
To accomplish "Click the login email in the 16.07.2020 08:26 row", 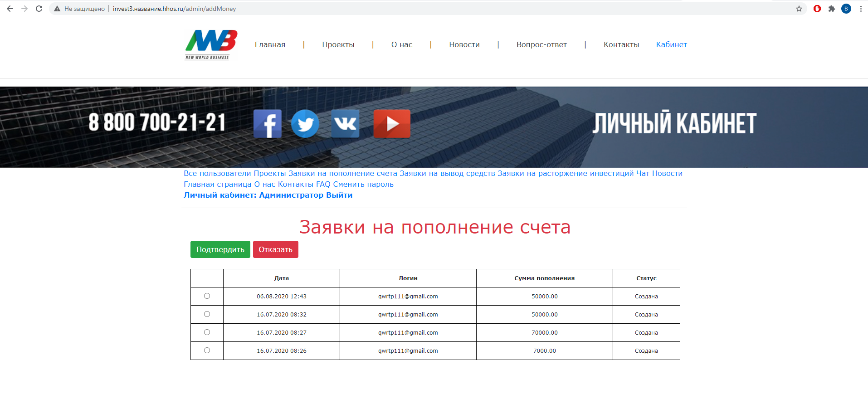I will 408,351.
